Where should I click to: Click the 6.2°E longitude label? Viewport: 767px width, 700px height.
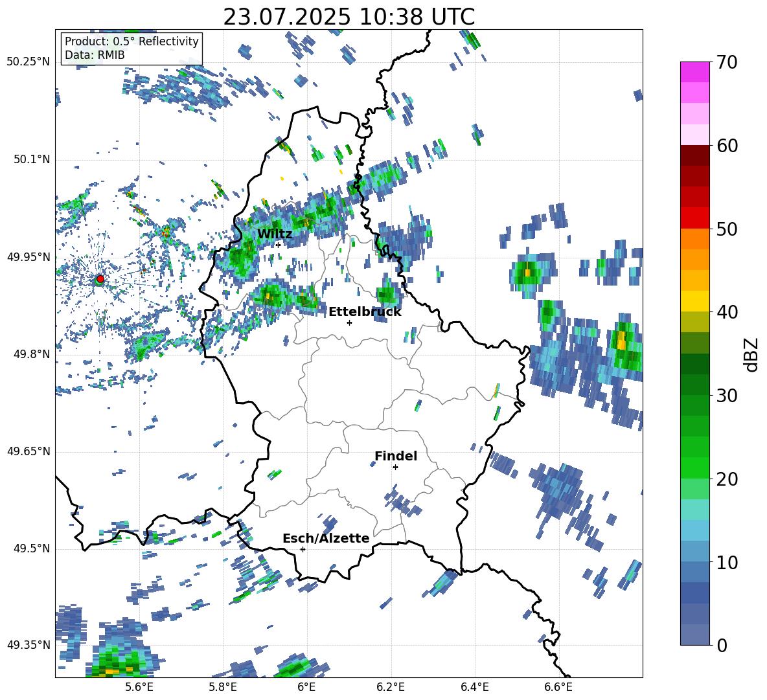point(391,688)
